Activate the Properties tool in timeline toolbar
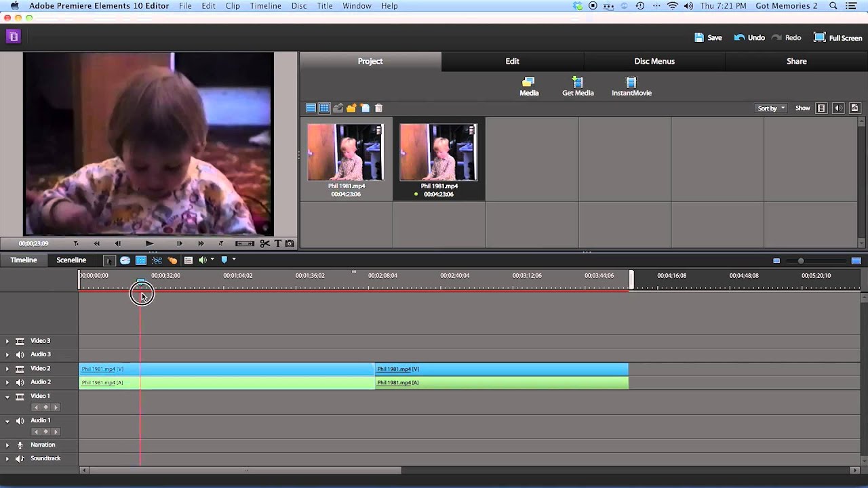 (x=141, y=260)
